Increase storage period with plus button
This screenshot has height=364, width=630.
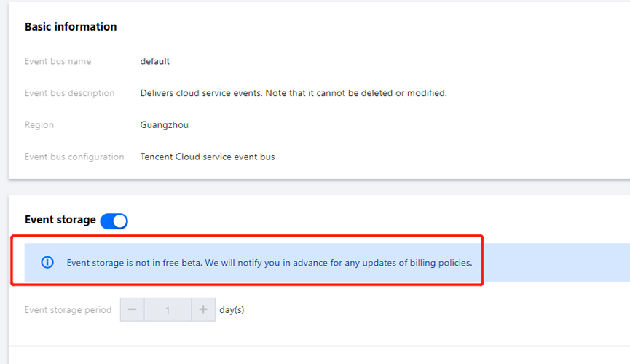pyautogui.click(x=203, y=309)
